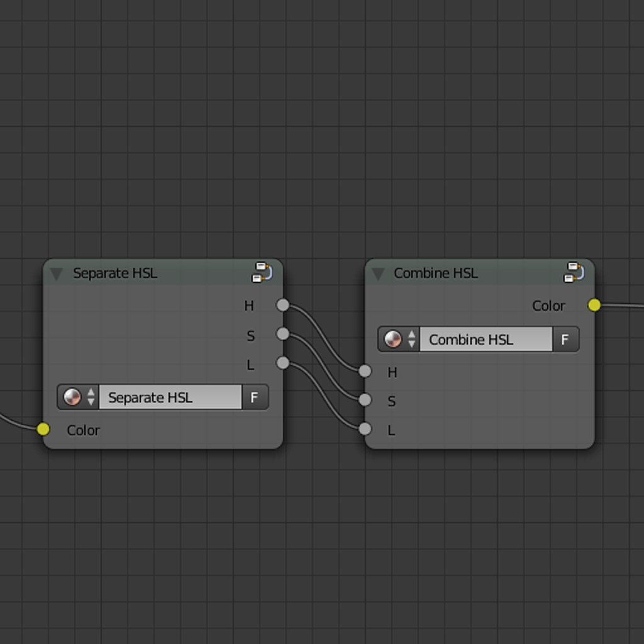Collapse the Combine HSL node header triangle
Viewport: 644px width, 644px height.
point(377,272)
